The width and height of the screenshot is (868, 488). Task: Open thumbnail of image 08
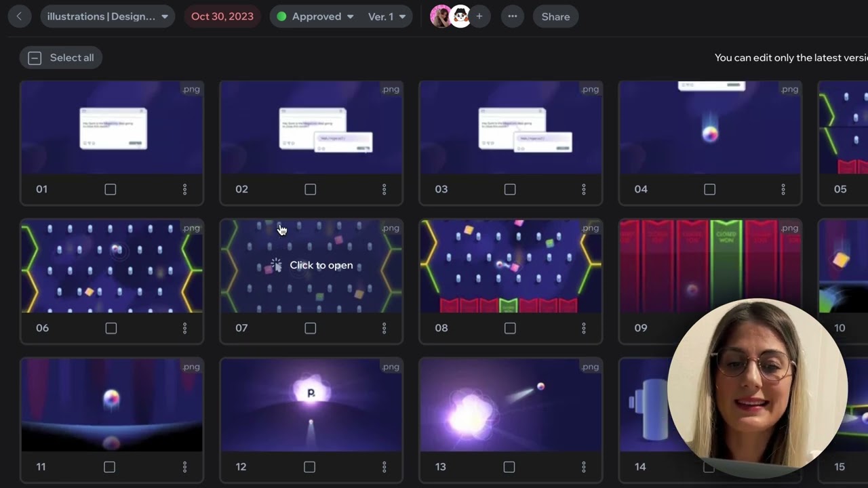[511, 266]
